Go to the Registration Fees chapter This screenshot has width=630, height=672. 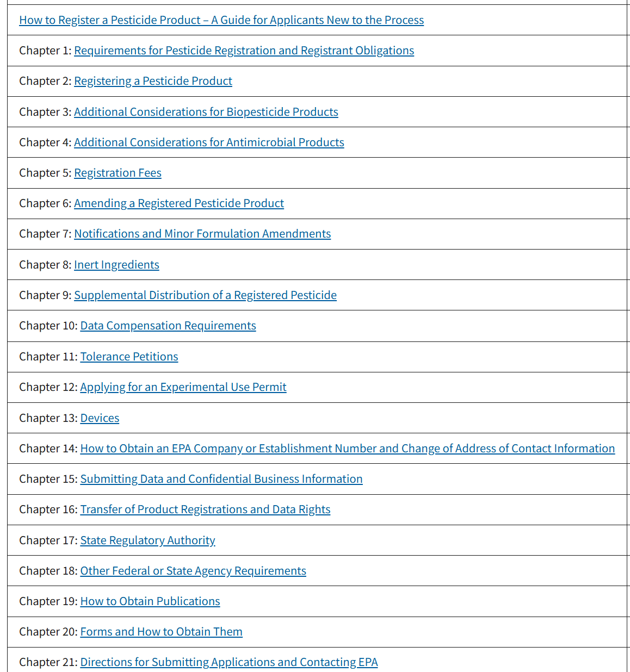coord(118,173)
